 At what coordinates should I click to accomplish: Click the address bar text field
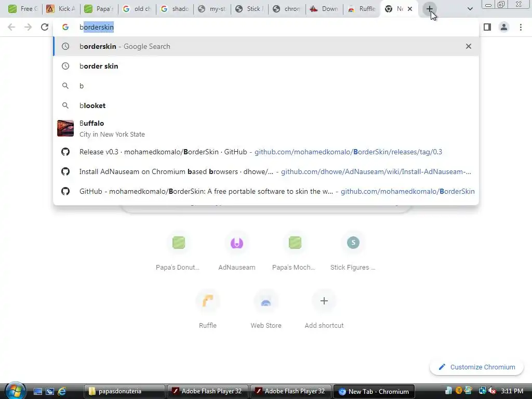click(266, 27)
